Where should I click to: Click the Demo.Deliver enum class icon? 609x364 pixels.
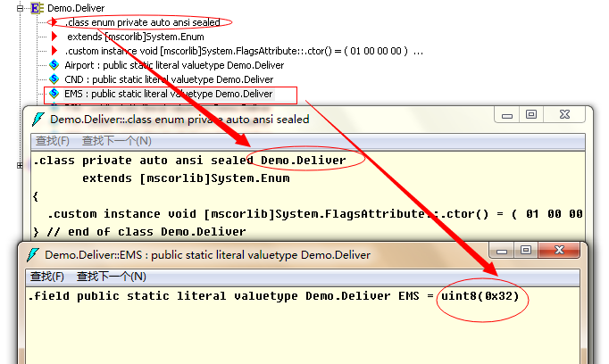click(36, 8)
